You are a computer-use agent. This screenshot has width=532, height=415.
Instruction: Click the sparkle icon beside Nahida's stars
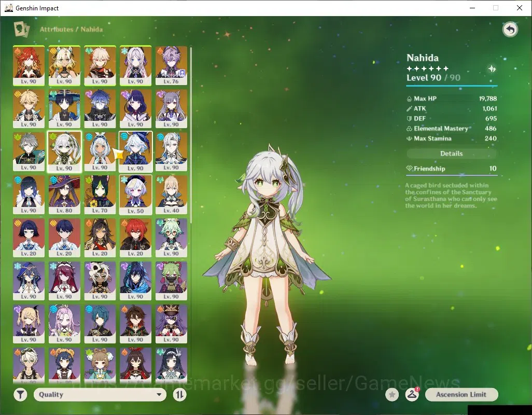(x=492, y=68)
